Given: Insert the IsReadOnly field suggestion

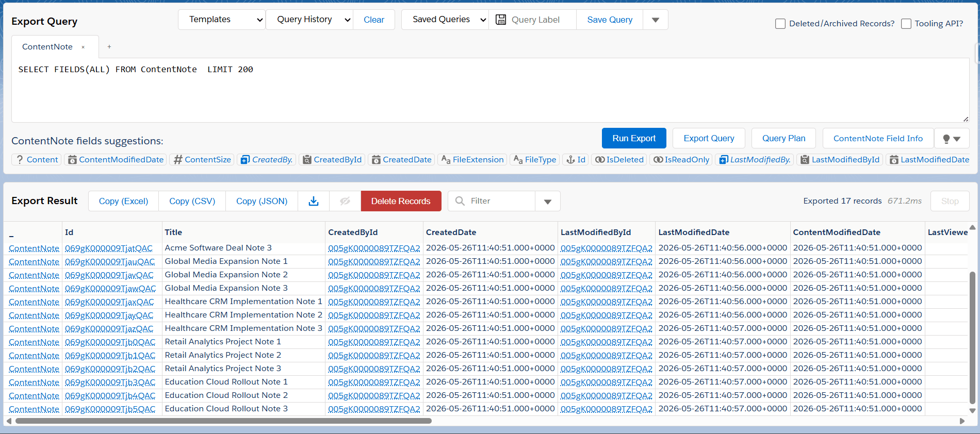Looking at the screenshot, I should (681, 160).
